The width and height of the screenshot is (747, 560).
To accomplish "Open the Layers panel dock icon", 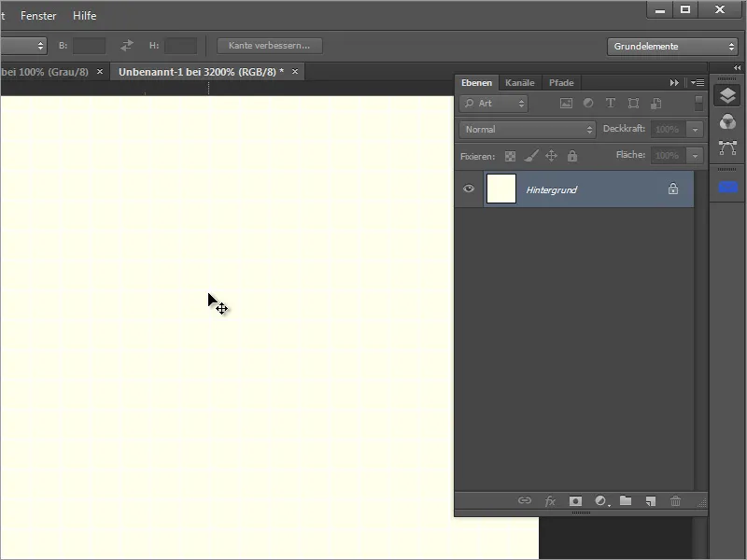I will [x=727, y=96].
